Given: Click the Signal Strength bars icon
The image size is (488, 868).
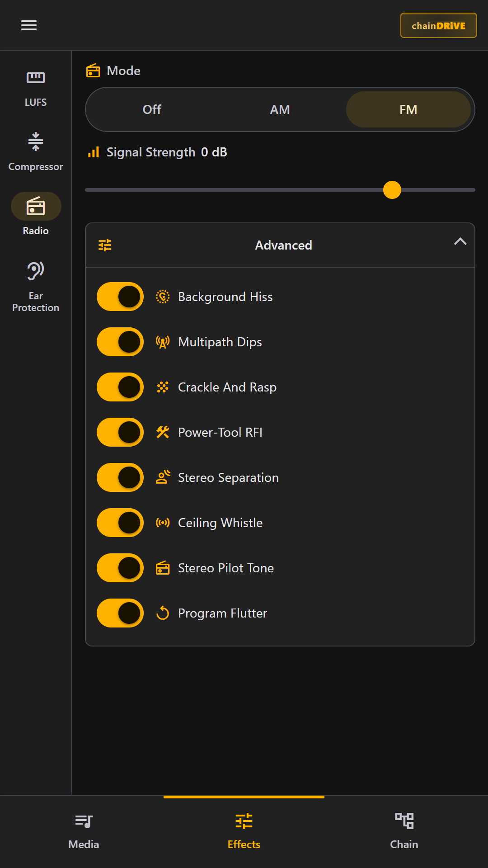Looking at the screenshot, I should click(x=94, y=152).
